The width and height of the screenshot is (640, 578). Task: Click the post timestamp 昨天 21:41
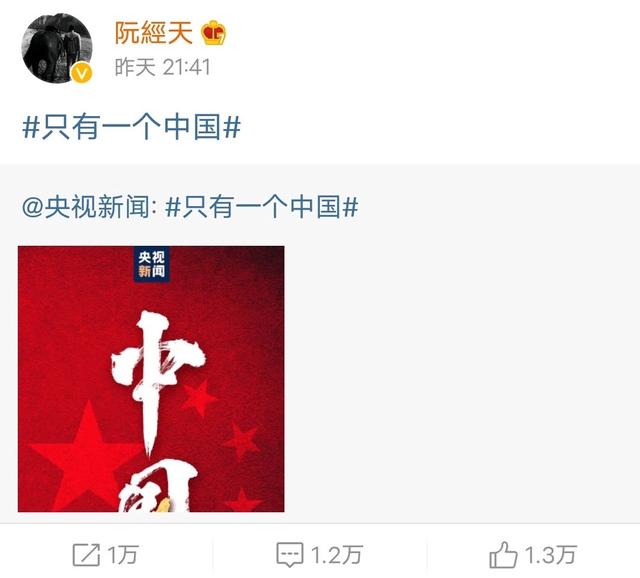[x=162, y=67]
